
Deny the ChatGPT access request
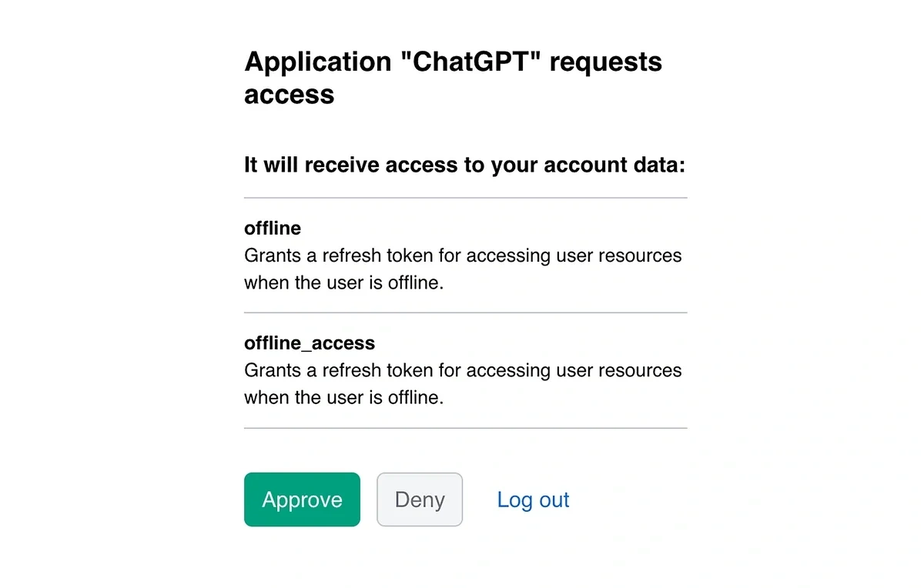pos(419,499)
